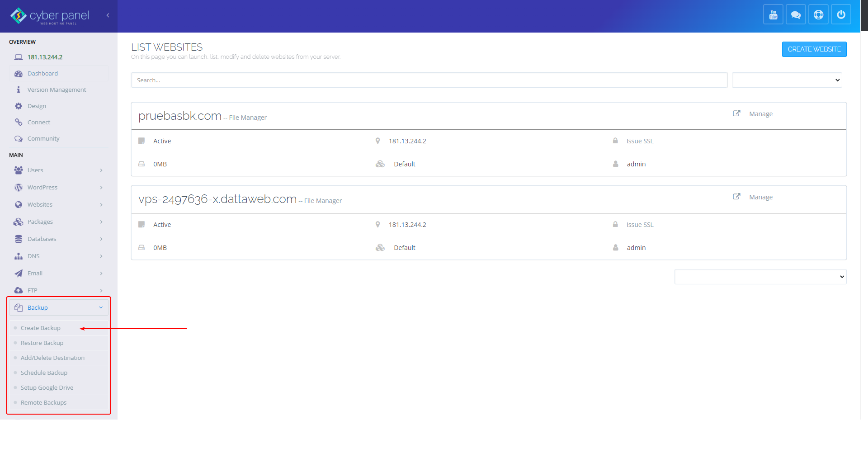
Task: Open File Manager for vps-2497636-x.dattaweb.com
Action: click(323, 201)
